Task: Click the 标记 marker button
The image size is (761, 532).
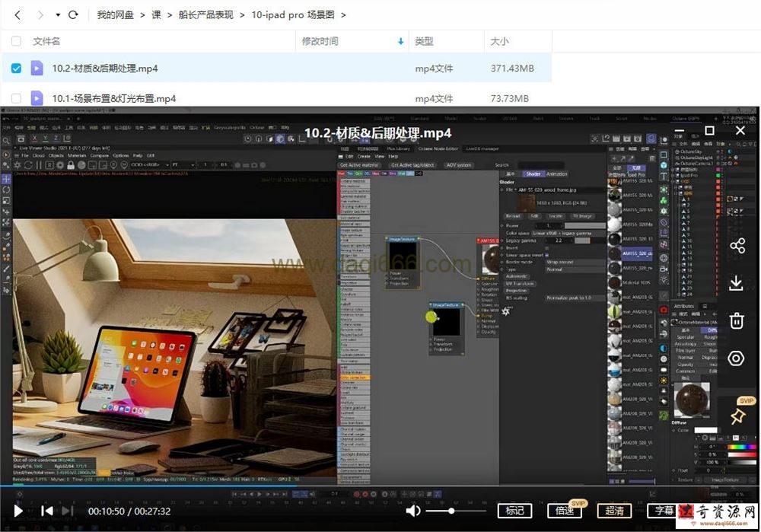Action: pos(514,511)
